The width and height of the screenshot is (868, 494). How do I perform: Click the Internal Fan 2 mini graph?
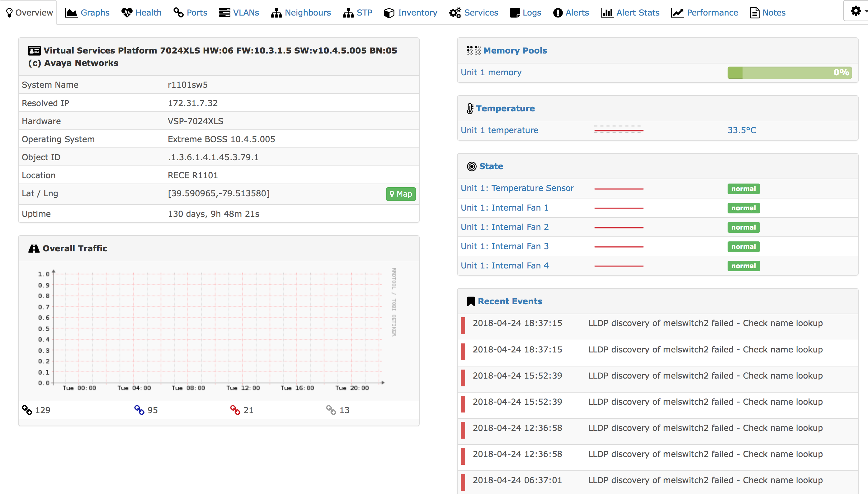point(619,227)
